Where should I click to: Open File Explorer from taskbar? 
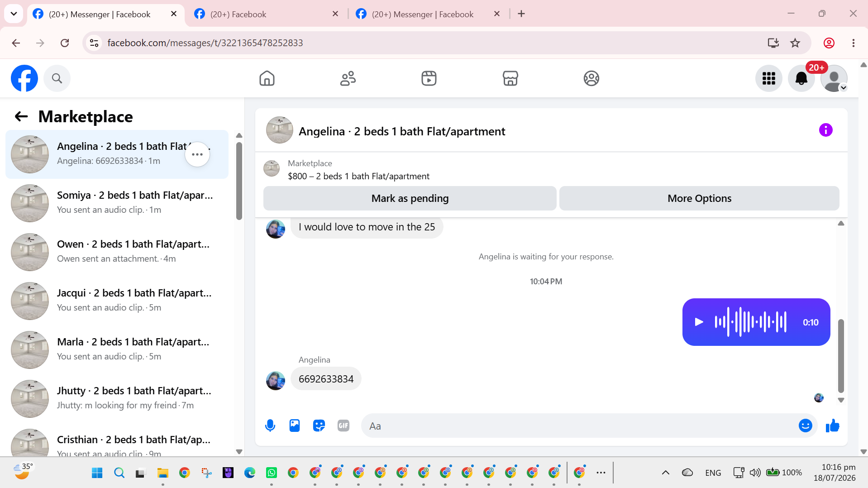point(162,473)
